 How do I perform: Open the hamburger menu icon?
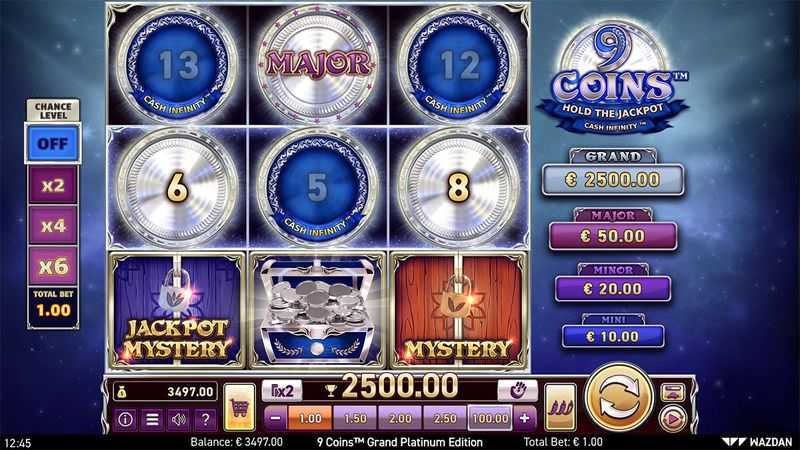point(152,419)
